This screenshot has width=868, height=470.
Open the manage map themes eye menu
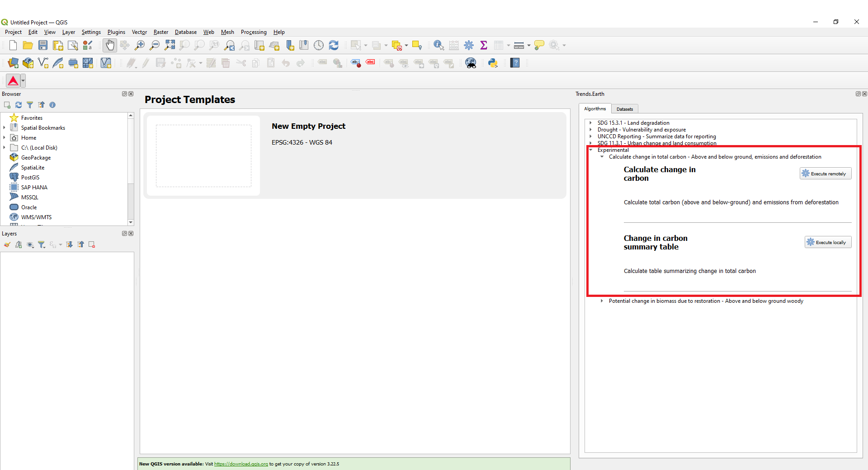pos(30,244)
